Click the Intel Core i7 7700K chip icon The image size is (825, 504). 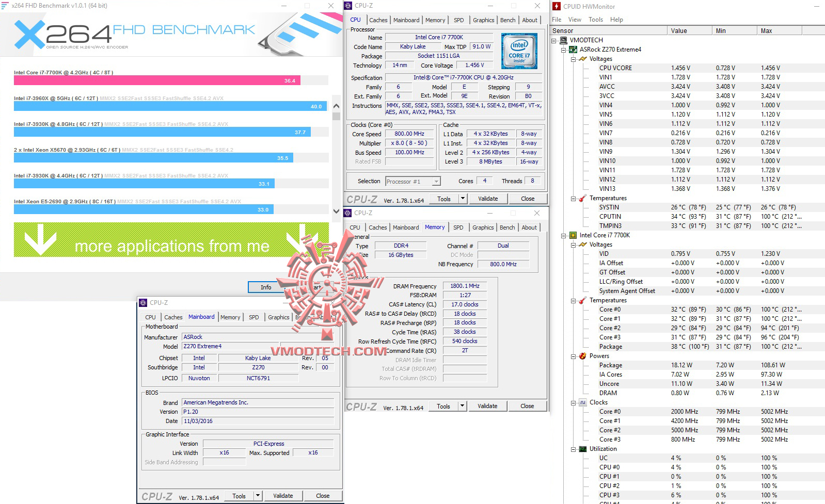[x=573, y=235]
